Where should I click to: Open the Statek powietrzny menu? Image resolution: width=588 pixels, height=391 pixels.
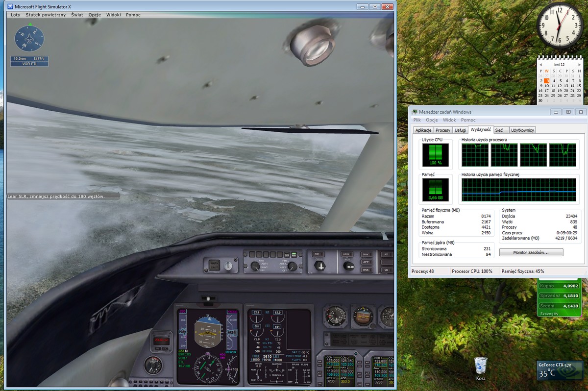pyautogui.click(x=46, y=15)
